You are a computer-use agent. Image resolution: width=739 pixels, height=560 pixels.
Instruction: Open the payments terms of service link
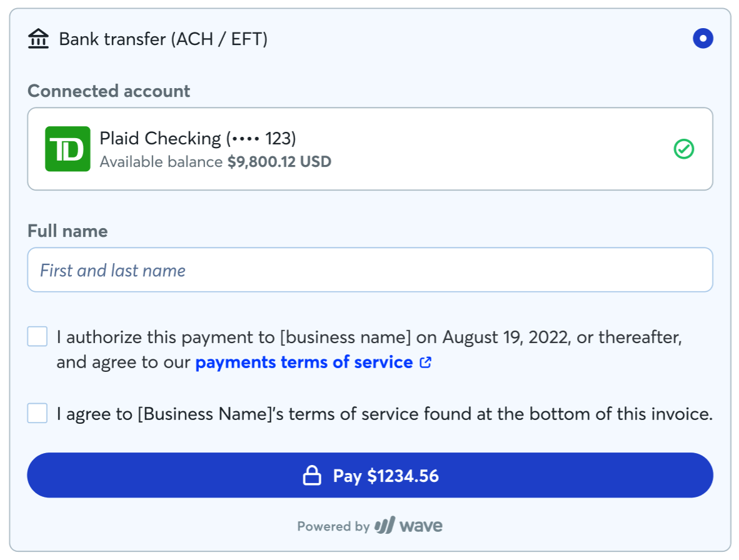click(x=304, y=362)
